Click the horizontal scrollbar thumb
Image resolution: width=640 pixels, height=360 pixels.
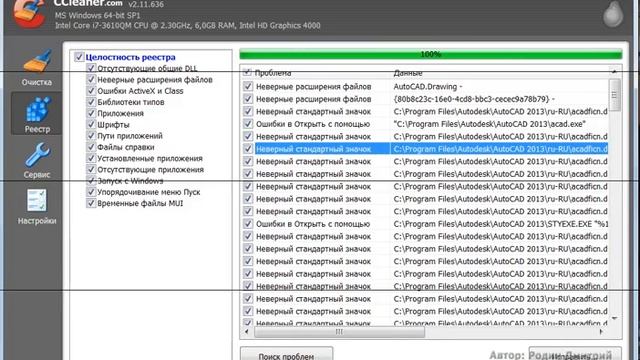pos(339,332)
